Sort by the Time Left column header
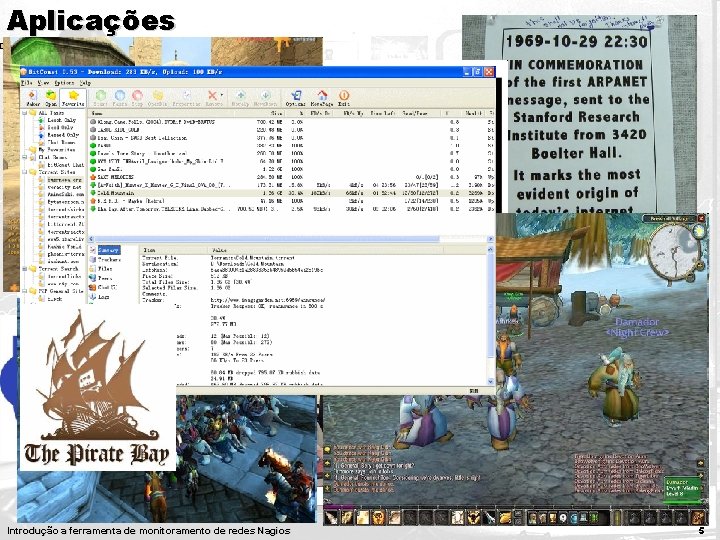This screenshot has height=540, width=720. point(382,113)
